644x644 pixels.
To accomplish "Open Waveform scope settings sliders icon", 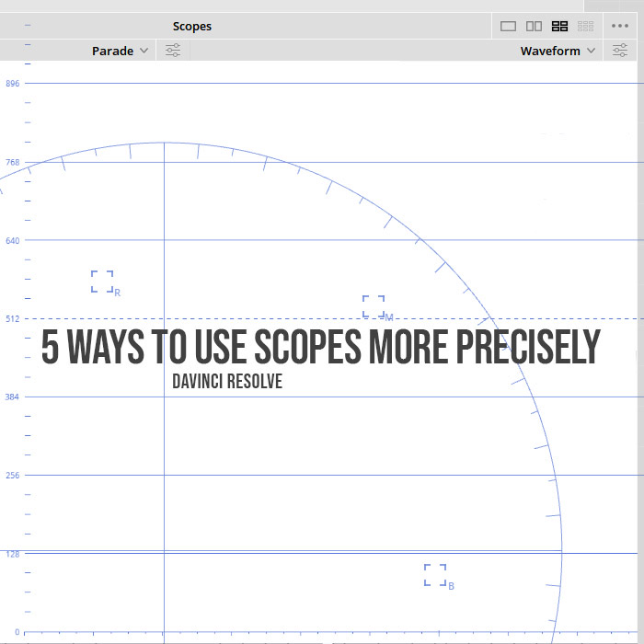I will [x=620, y=51].
